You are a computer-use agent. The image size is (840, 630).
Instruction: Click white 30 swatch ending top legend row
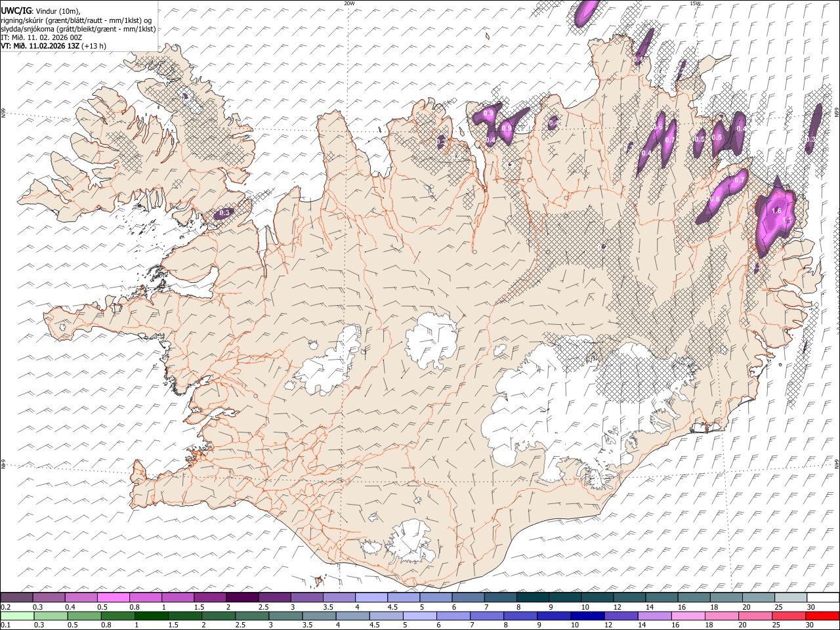click(x=822, y=597)
